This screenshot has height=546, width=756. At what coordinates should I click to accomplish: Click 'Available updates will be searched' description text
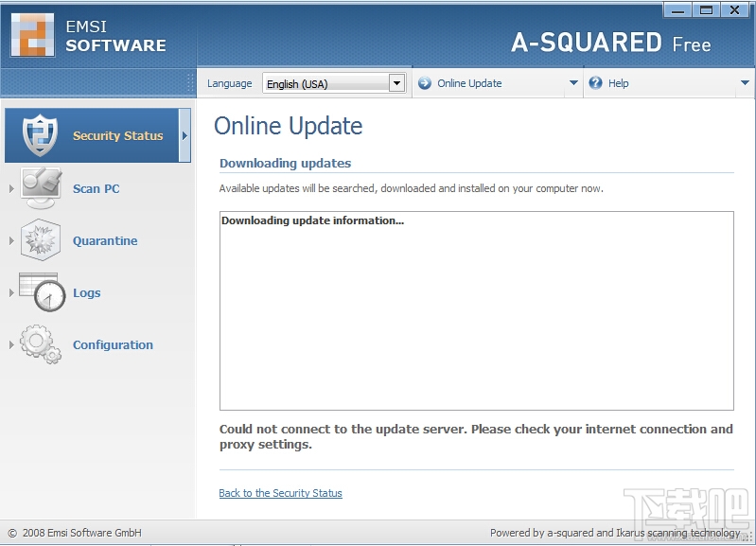coord(412,188)
